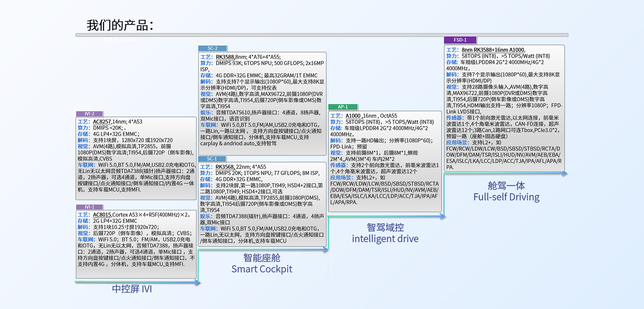Click 传感器: label in AP-1 box
The image size is (644, 309).
tap(339, 165)
